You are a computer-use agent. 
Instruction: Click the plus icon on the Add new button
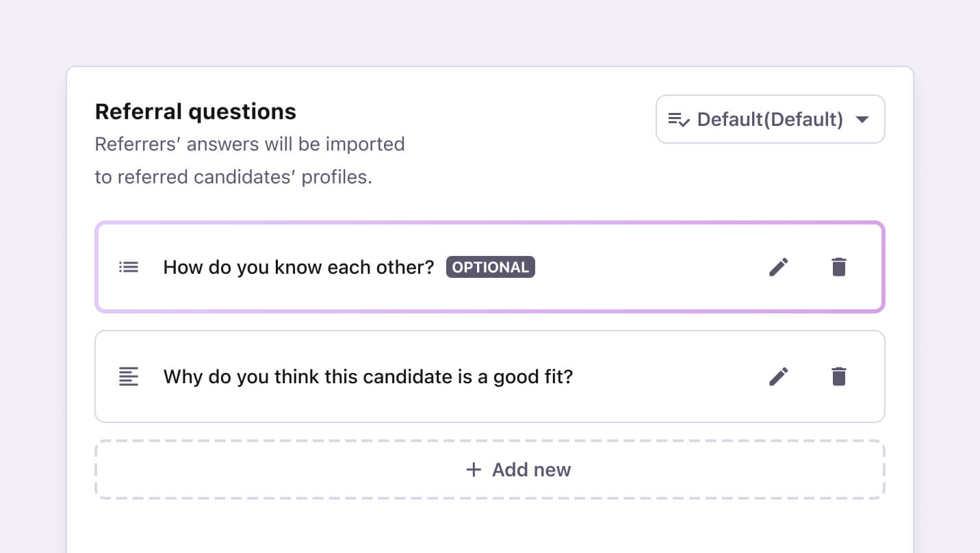(473, 470)
